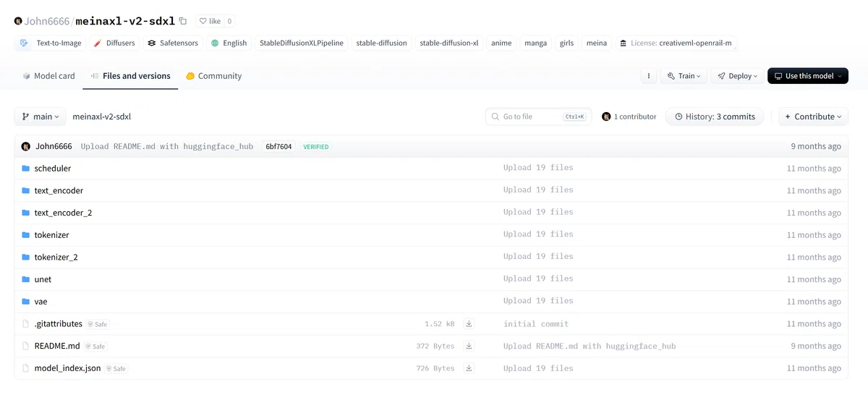This screenshot has height=395, width=868.
Task: Click the Use this model button
Action: [808, 76]
